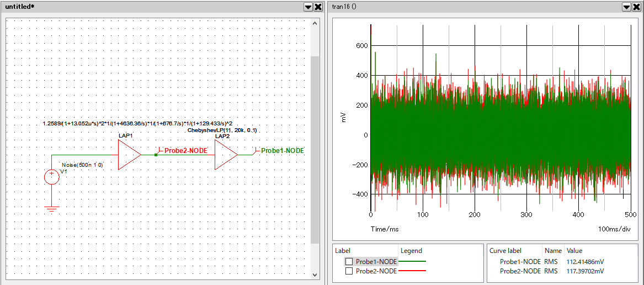Select the LAP2 Laplace block triangle

pos(225,155)
